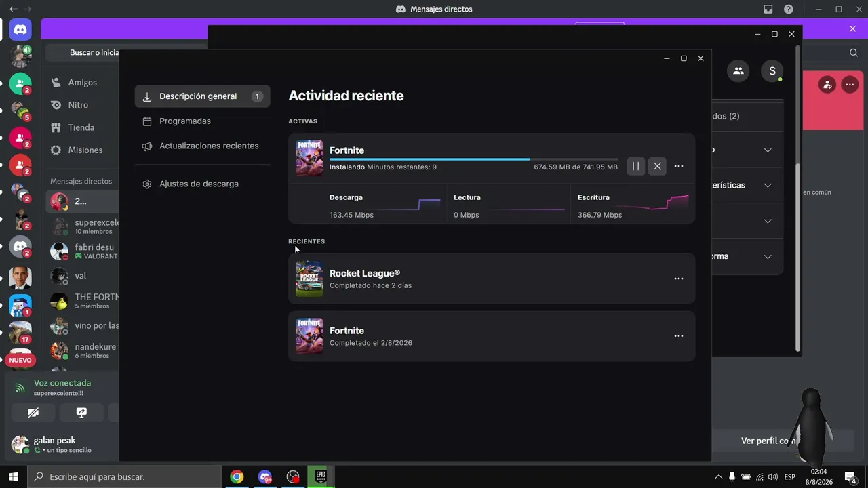868x488 pixels.
Task: Open the nandekure group chat
Action: point(82,350)
